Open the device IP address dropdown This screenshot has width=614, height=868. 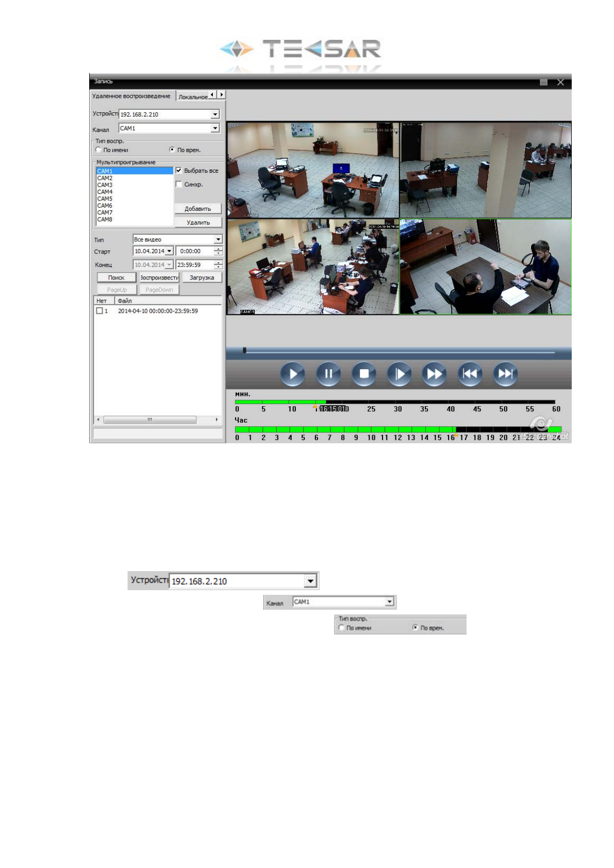coord(215,114)
